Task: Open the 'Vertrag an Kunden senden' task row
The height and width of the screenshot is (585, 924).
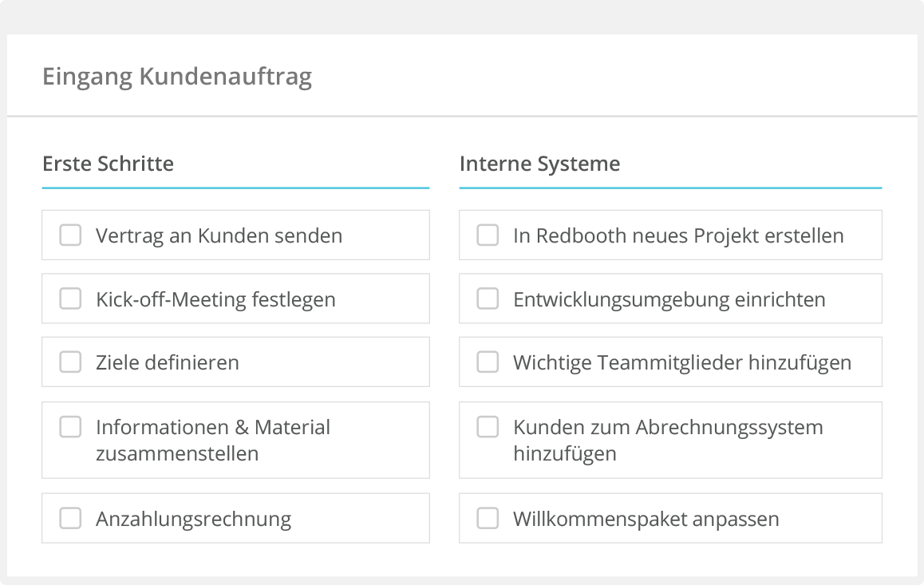Action: point(235,235)
